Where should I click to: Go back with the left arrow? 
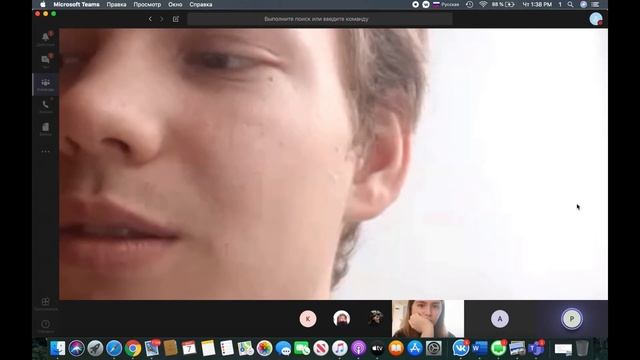point(150,19)
